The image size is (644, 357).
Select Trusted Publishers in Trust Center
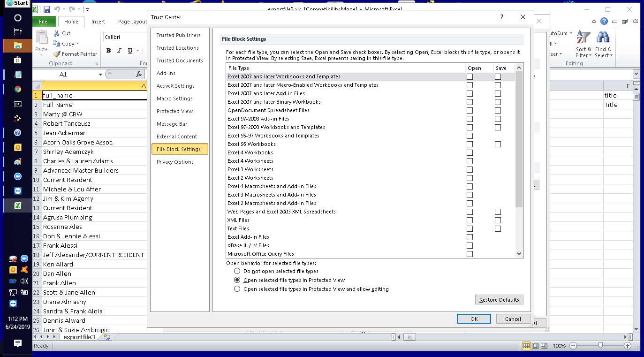[x=179, y=35]
